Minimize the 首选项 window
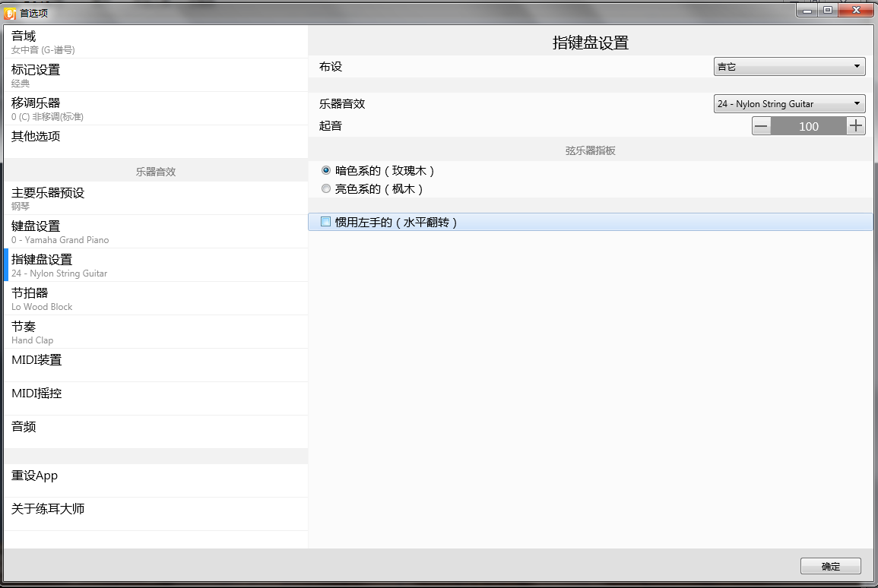 (807, 10)
